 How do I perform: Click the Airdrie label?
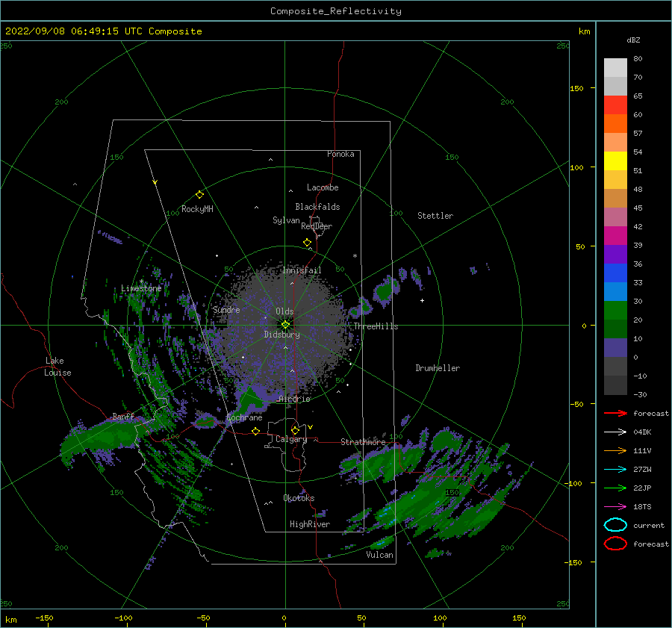(x=294, y=399)
